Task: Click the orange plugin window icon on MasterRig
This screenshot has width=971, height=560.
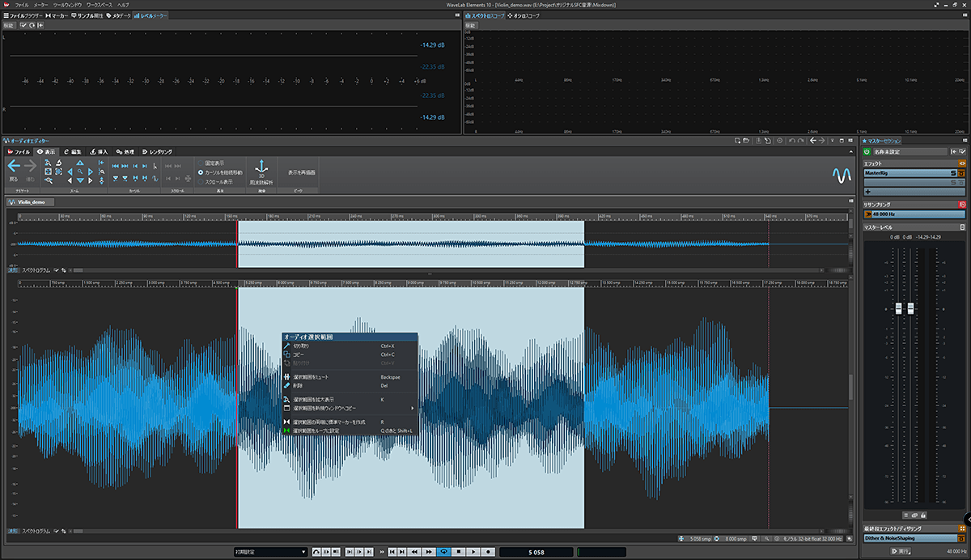Action: pos(963,173)
